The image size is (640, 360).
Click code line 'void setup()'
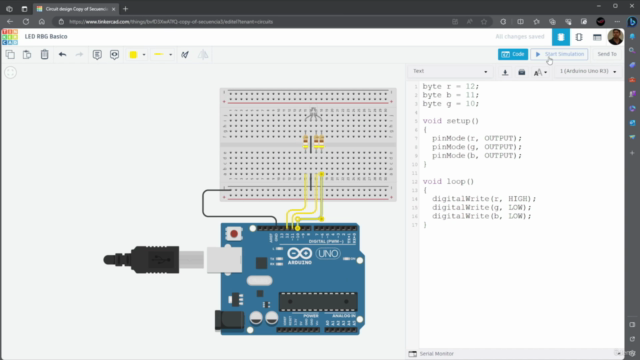(451, 121)
